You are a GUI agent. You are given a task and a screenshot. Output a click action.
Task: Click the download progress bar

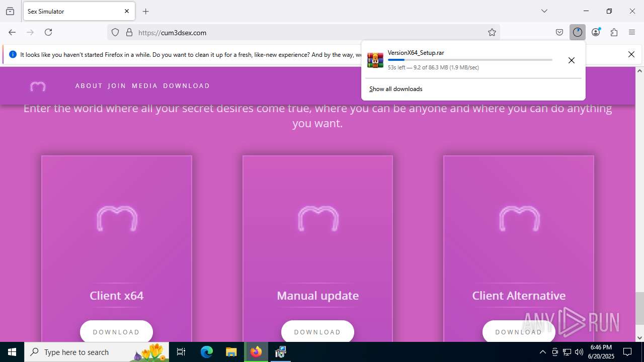[470, 60]
